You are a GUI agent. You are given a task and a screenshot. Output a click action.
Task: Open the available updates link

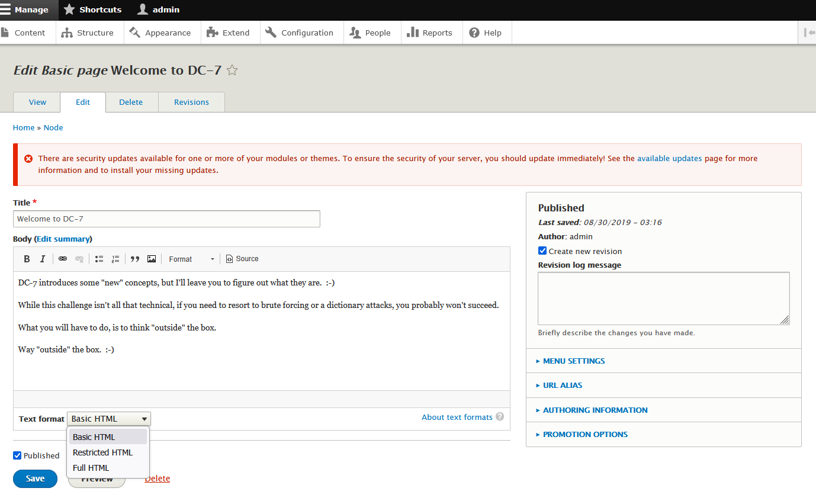(x=669, y=158)
